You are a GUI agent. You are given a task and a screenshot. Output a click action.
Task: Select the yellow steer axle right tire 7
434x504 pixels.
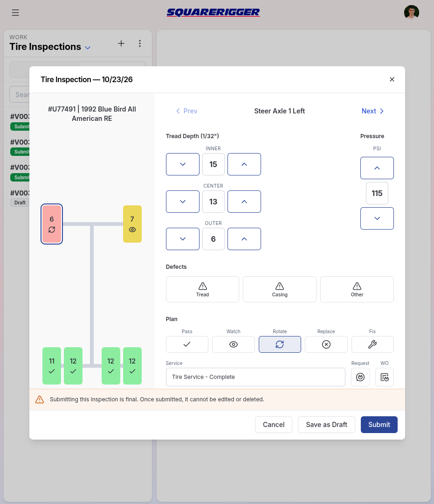pyautogui.click(x=132, y=224)
